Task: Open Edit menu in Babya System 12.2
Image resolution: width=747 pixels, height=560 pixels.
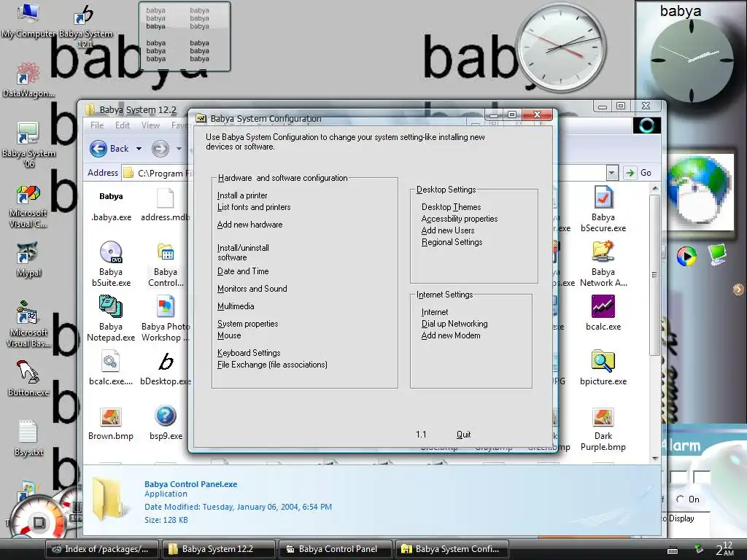Action: (x=123, y=125)
